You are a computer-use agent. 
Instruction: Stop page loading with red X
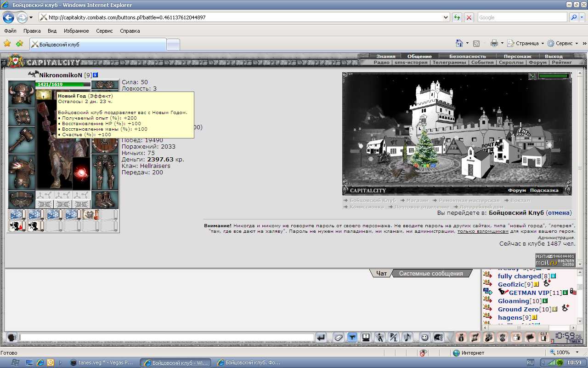tap(469, 17)
